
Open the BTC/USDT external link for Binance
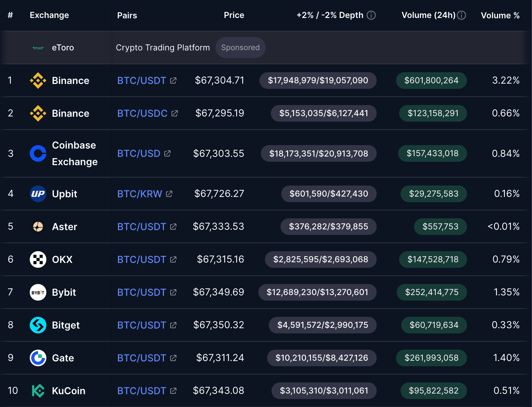[173, 80]
